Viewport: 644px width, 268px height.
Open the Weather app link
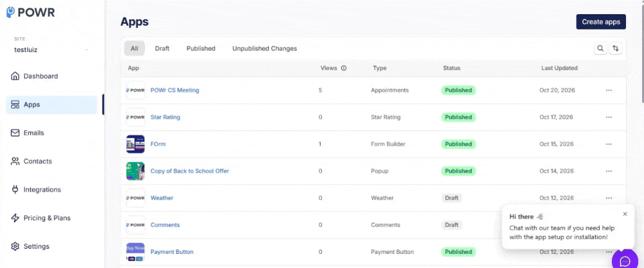[162, 198]
